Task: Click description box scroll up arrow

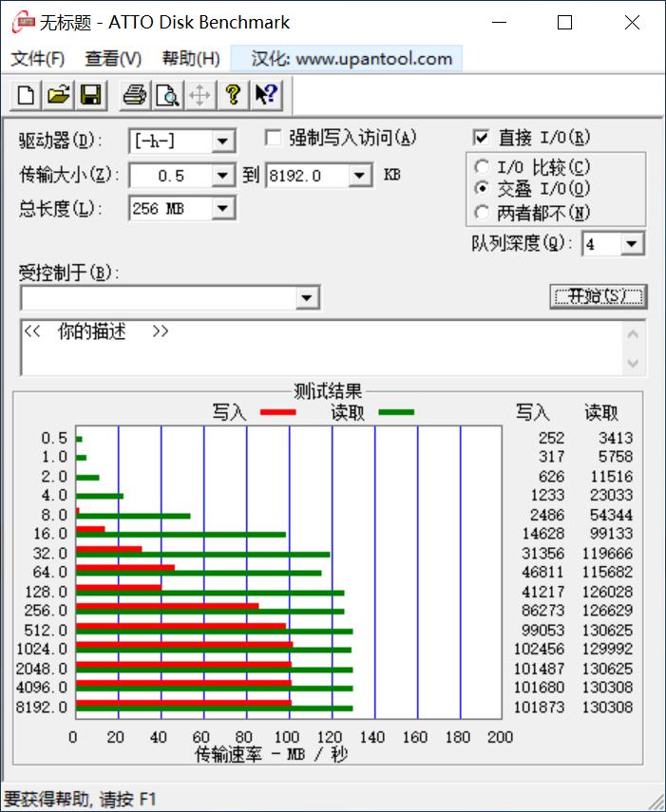Action: [633, 334]
